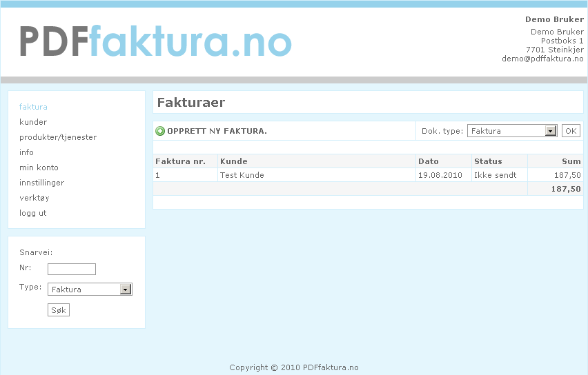Go to the faktura menu item
The height and width of the screenshot is (375, 588).
[x=33, y=107]
